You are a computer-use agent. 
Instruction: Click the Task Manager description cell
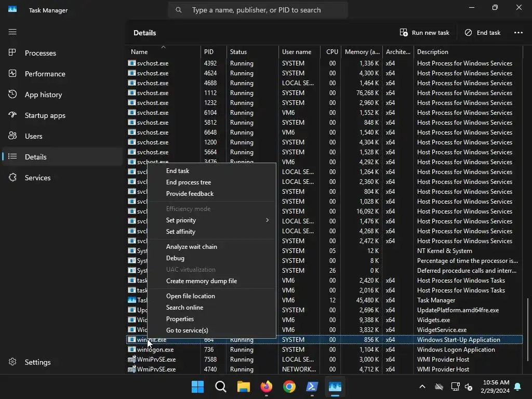436,300
